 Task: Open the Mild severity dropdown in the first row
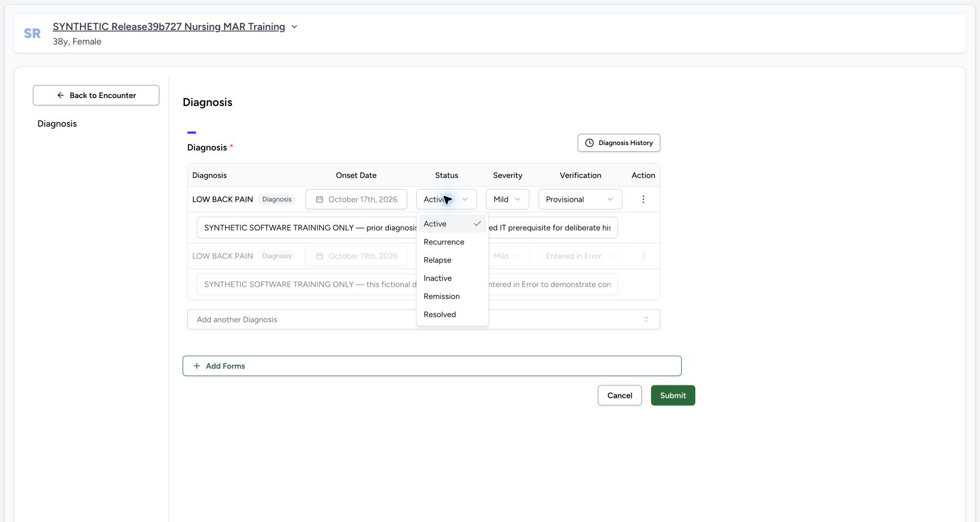(507, 200)
